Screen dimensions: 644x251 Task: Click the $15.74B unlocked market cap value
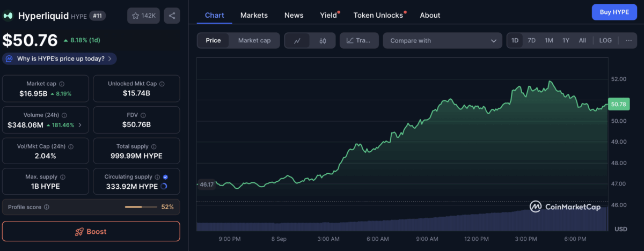point(136,93)
